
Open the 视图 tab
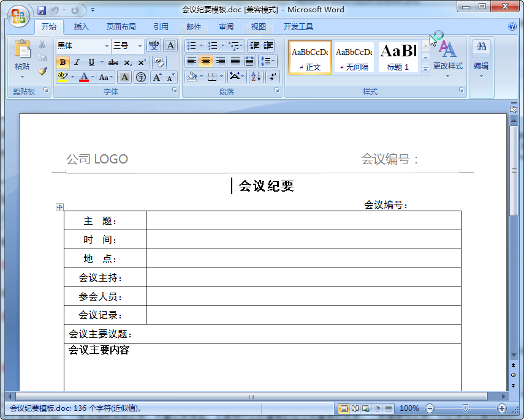(259, 27)
